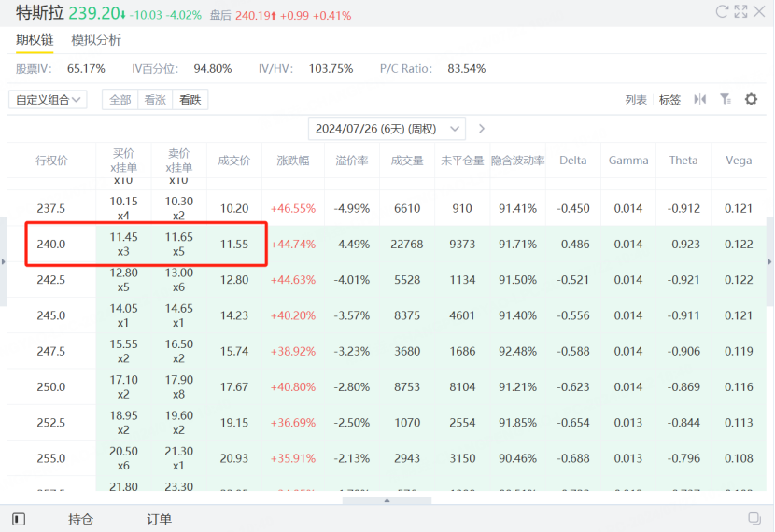Click the 卖价x挂单 column header
The image size is (775, 532).
[179, 161]
